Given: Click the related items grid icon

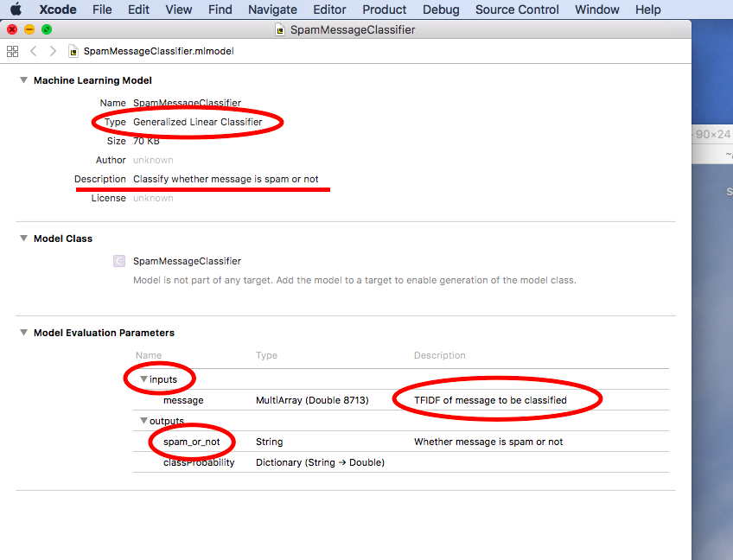Looking at the screenshot, I should (13, 51).
